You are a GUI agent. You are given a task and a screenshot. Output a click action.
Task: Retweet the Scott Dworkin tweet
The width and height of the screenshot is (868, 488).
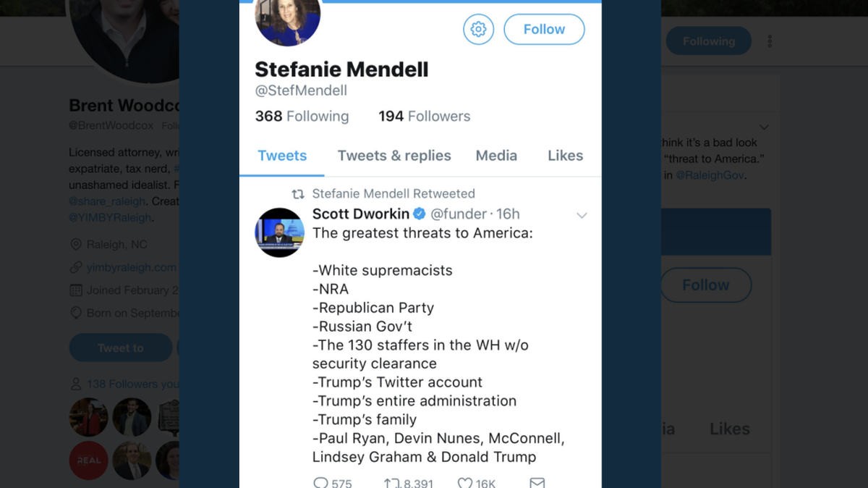pyautogui.click(x=391, y=481)
